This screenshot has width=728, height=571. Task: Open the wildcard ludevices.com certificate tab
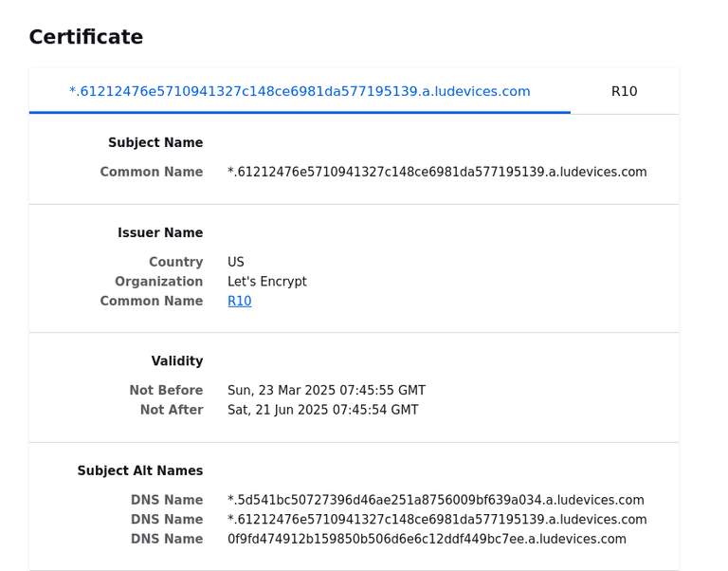[300, 91]
